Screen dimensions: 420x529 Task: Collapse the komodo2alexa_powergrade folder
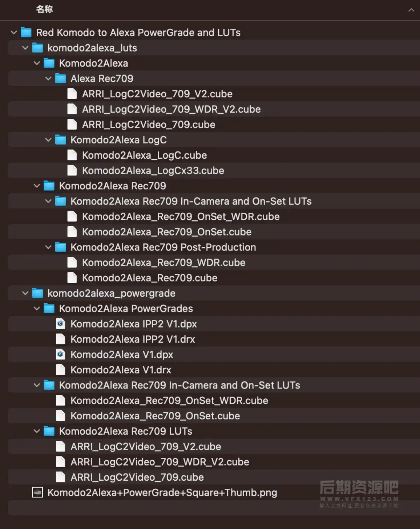(25, 293)
